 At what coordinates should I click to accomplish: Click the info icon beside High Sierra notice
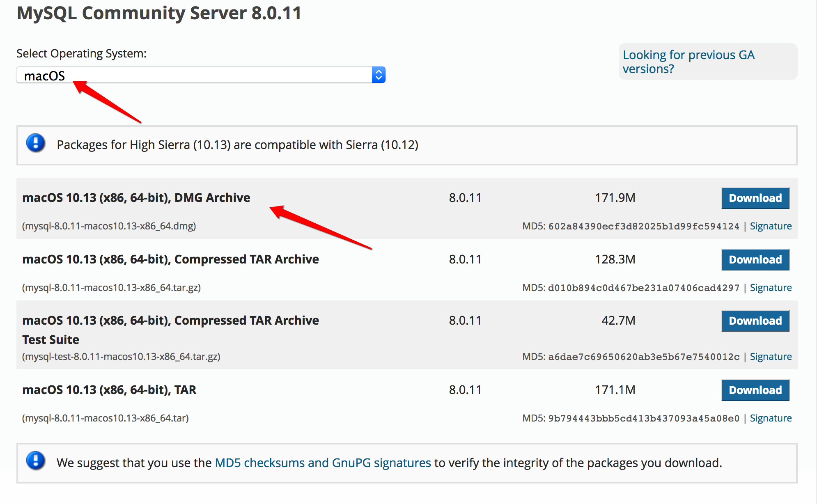click(x=36, y=143)
